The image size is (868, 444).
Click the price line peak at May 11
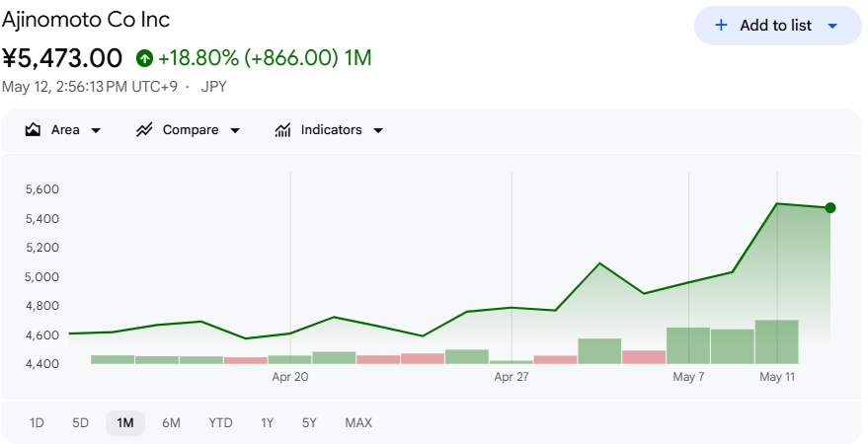click(777, 203)
